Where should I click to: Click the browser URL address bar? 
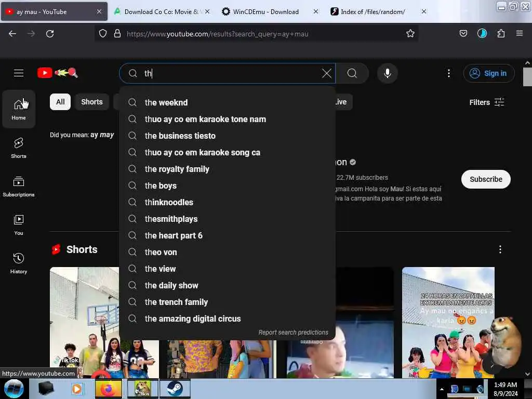pos(256,34)
